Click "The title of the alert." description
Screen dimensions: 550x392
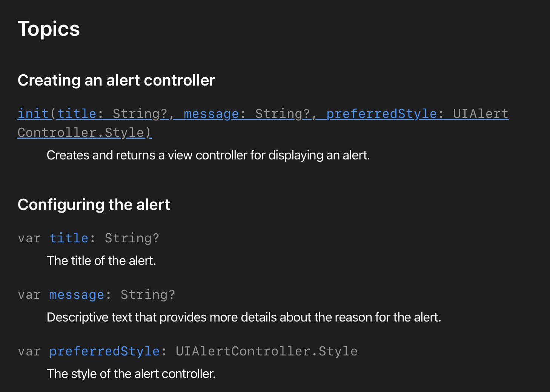(101, 261)
